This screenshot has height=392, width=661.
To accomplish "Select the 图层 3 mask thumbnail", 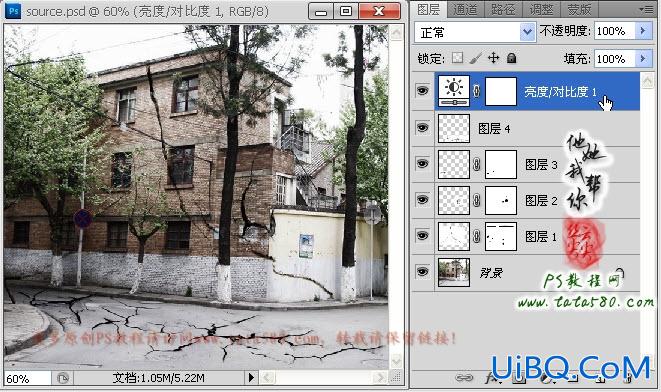I will click(x=501, y=164).
